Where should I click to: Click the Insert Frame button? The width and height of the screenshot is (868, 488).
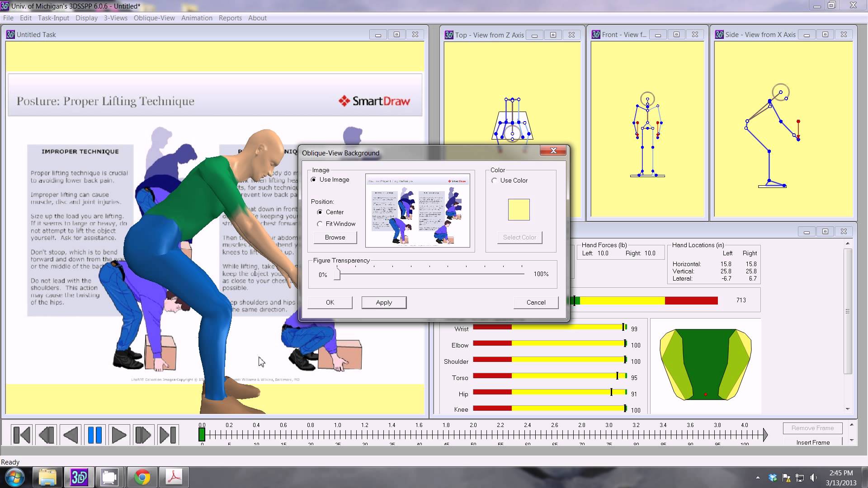click(813, 442)
